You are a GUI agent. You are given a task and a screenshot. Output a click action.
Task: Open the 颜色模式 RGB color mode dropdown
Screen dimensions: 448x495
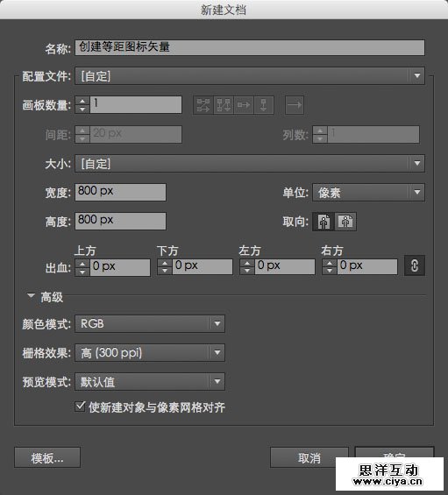[150, 323]
